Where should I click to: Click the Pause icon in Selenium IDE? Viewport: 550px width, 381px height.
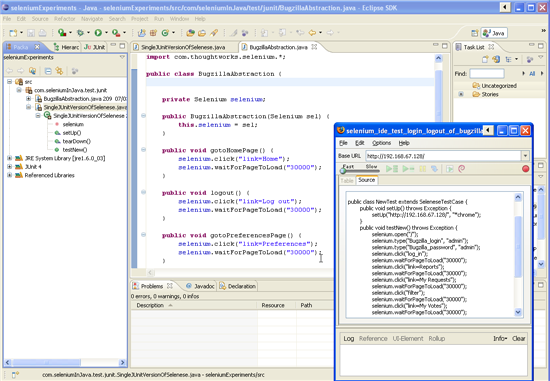[423, 169]
